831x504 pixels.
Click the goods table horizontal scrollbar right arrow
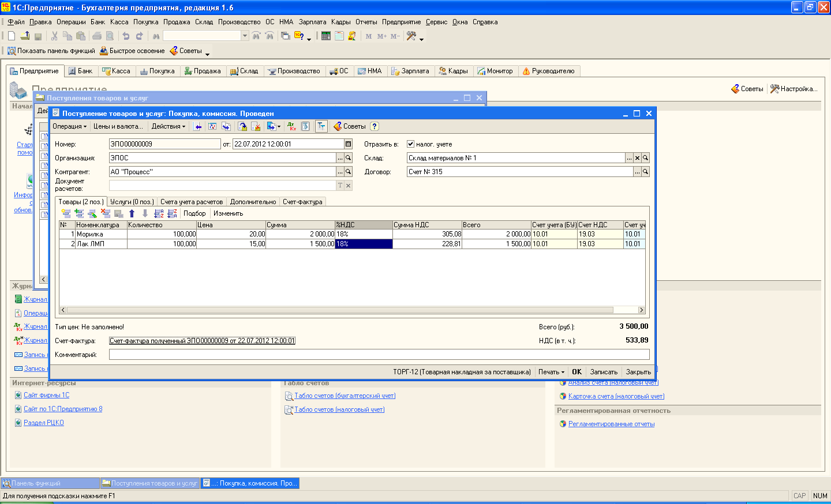pos(641,310)
